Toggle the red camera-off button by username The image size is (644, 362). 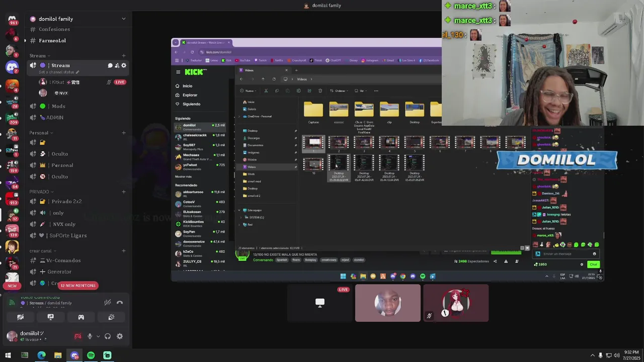click(x=78, y=336)
